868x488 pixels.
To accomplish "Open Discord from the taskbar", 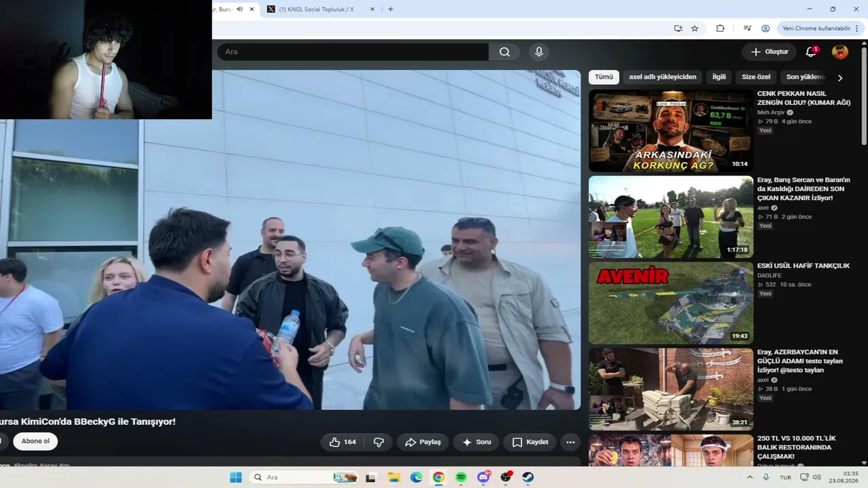I will 484,477.
